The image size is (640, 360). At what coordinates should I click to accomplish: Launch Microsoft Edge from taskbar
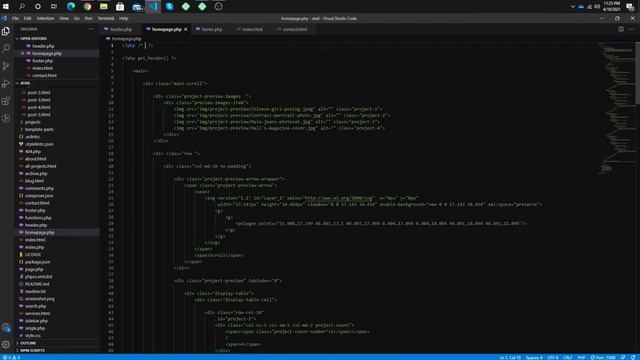tap(71, 7)
